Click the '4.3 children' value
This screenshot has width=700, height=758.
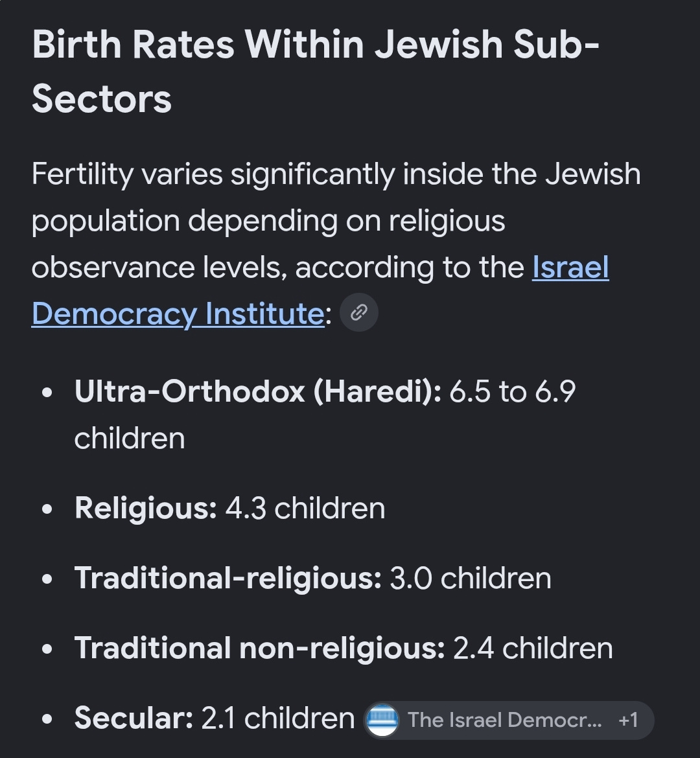click(x=305, y=509)
